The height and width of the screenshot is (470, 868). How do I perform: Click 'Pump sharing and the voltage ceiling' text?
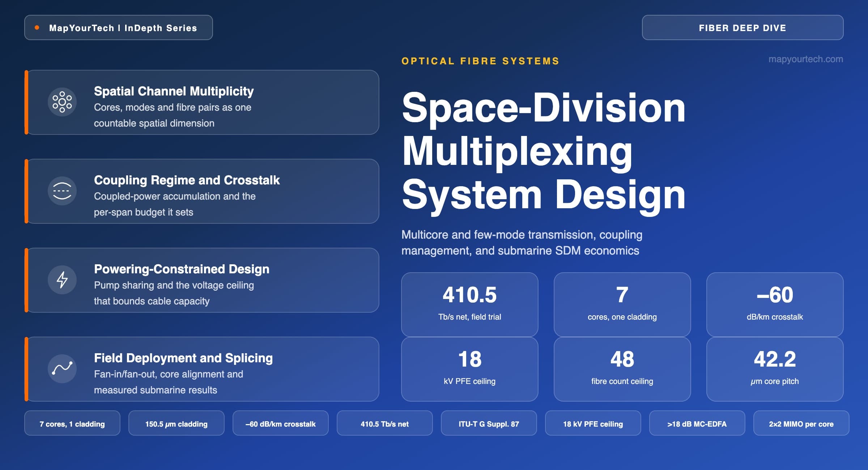pyautogui.click(x=174, y=293)
